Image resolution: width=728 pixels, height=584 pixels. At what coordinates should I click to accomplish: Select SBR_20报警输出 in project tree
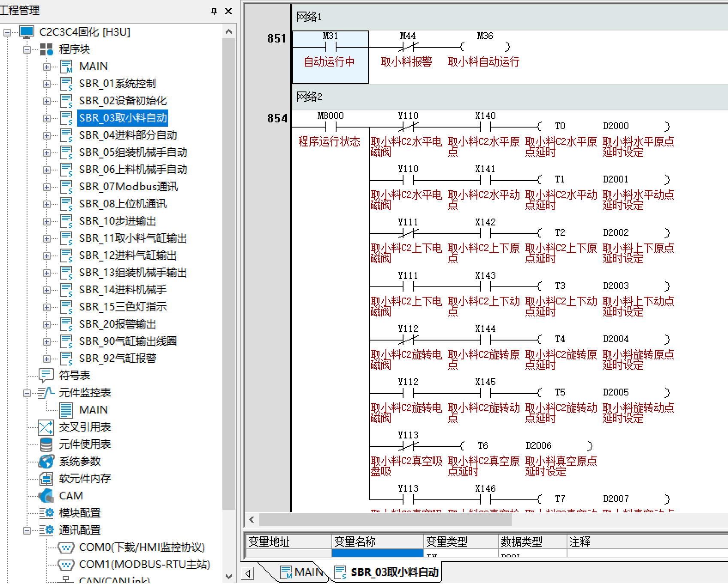(117, 324)
